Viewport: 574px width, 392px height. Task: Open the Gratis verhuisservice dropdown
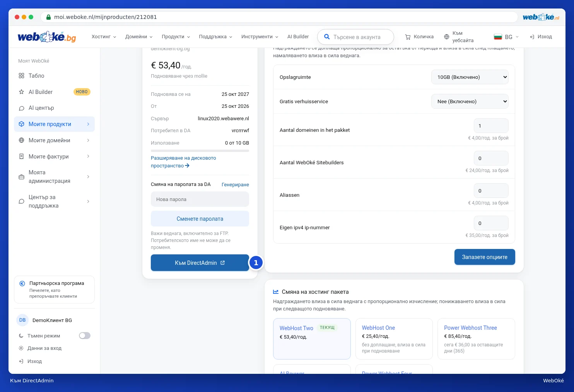click(470, 101)
